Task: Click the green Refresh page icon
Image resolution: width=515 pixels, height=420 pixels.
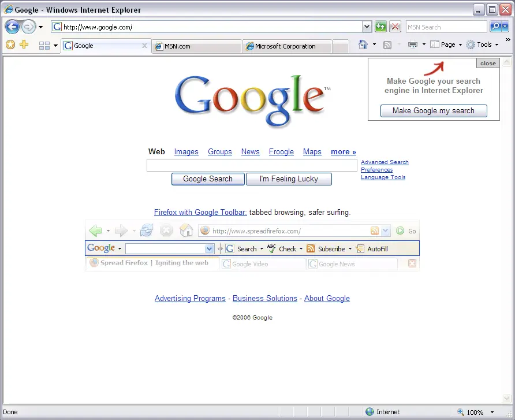Action: pos(380,27)
